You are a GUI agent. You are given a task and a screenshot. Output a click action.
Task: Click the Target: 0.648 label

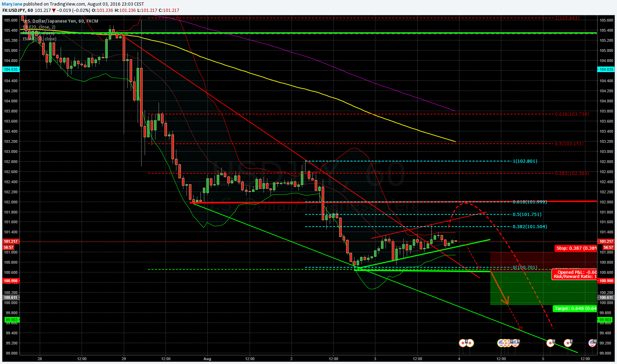[x=575, y=309]
